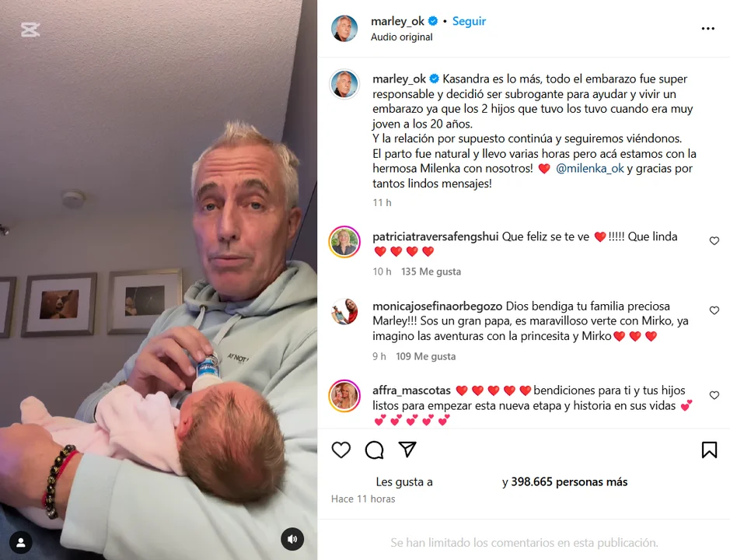Save the post with the bookmark icon
This screenshot has height=560, width=730.
pos(709,450)
